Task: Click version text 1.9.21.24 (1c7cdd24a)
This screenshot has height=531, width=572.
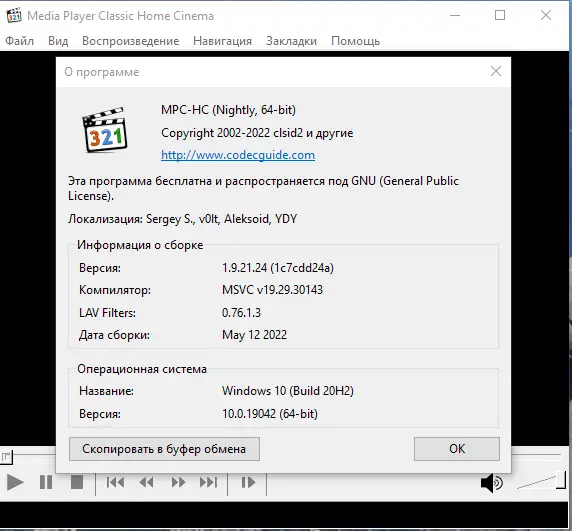Action: [x=278, y=268]
